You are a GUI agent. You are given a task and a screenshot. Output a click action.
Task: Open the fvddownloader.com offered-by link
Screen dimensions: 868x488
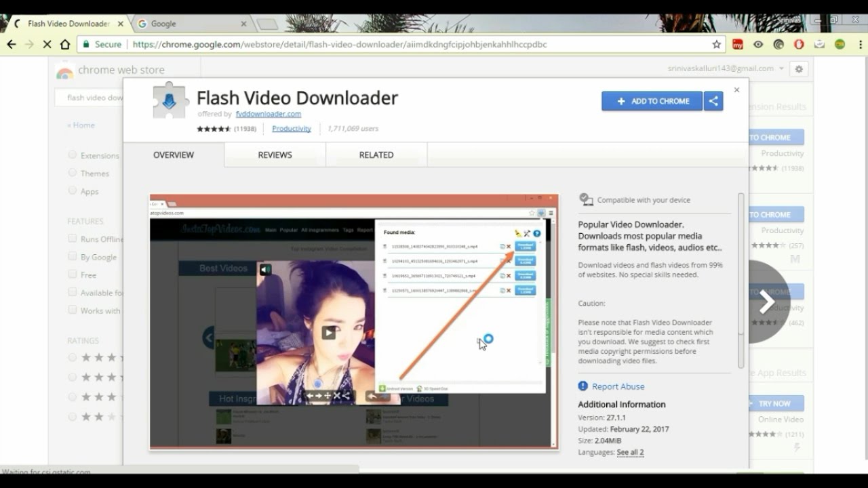pos(269,114)
